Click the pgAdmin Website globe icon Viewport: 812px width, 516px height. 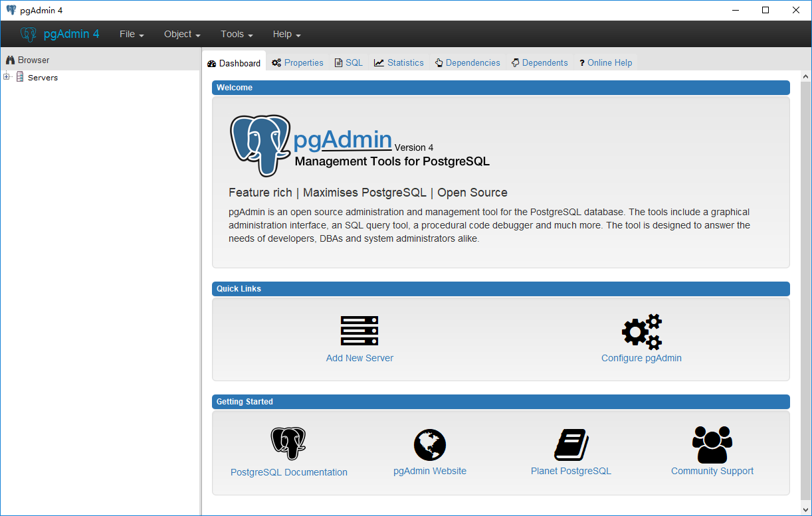click(429, 444)
